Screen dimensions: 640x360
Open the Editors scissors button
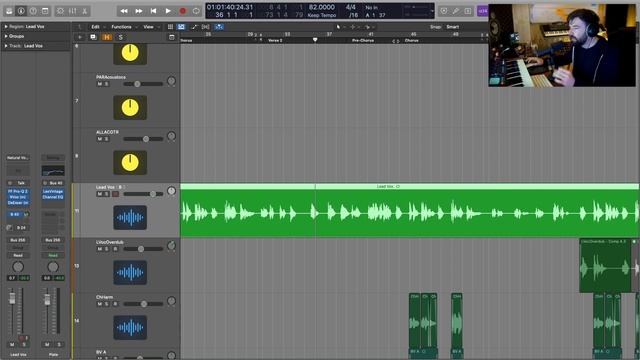(x=84, y=11)
